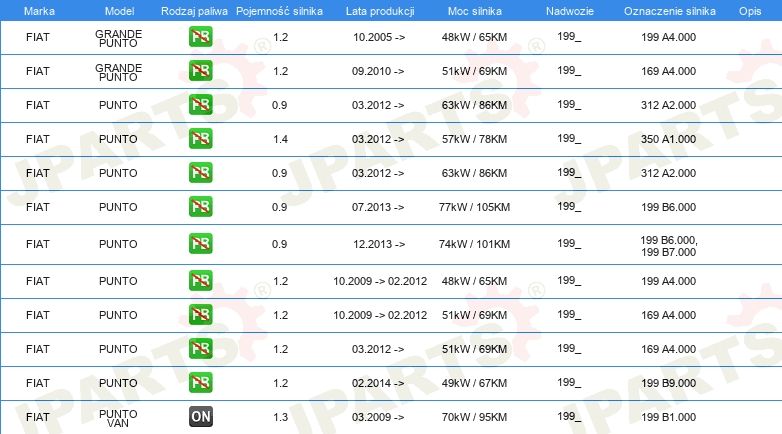Click the Pojemność silnika column header
Image resolution: width=782 pixels, height=434 pixels.
point(279,11)
